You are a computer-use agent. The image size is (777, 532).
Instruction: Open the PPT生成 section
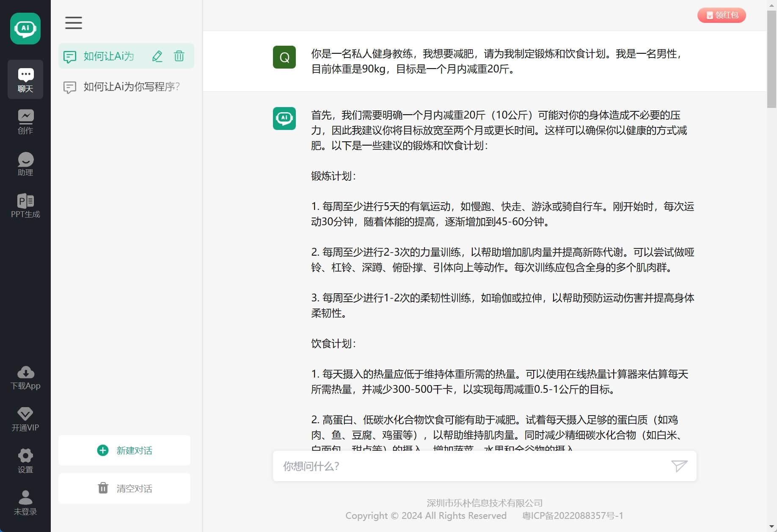[25, 206]
